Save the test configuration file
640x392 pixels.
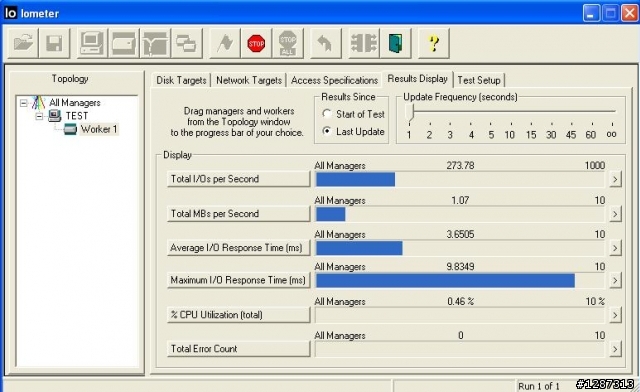tap(55, 43)
